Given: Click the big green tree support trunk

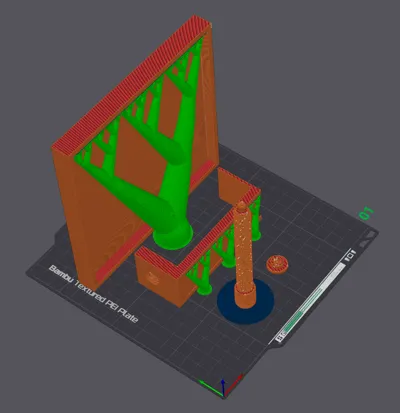Looking at the screenshot, I should click(175, 200).
